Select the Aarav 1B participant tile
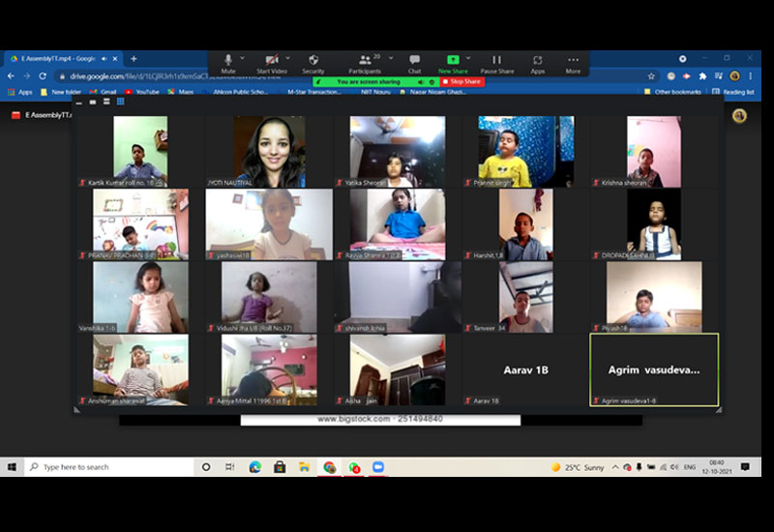774x532 pixels. pyautogui.click(x=525, y=369)
